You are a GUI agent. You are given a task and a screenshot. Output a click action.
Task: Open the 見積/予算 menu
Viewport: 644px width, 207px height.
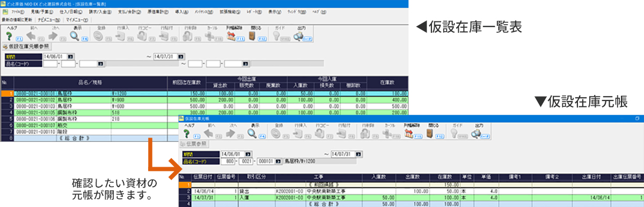coord(41,11)
